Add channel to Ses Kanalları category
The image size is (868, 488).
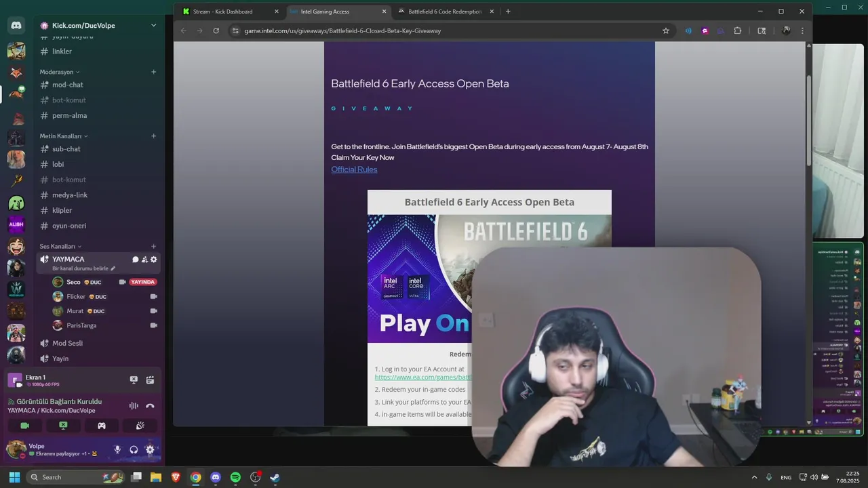(x=154, y=247)
